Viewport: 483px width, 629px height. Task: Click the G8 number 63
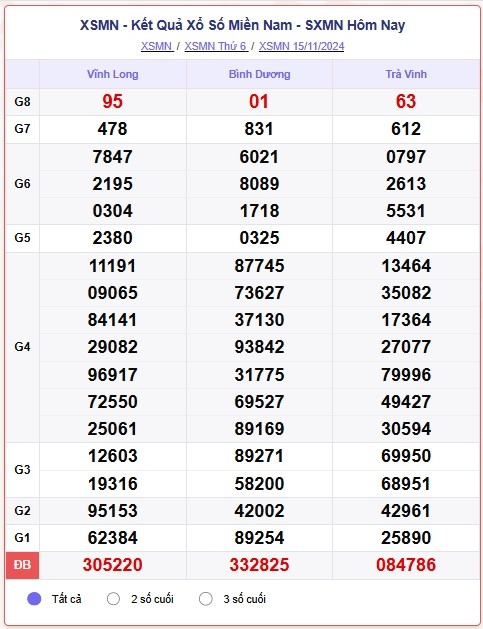click(x=406, y=101)
